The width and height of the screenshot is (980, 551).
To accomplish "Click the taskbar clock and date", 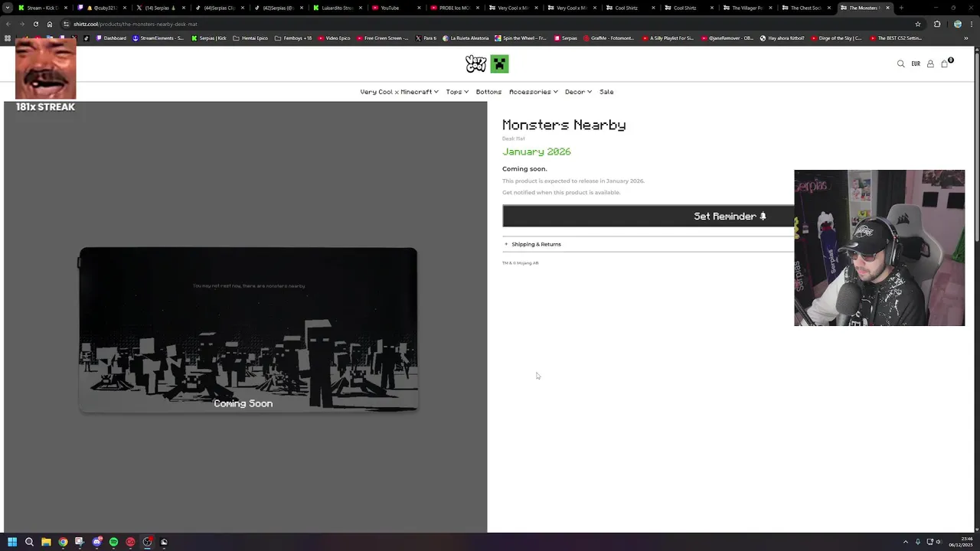I will point(960,542).
